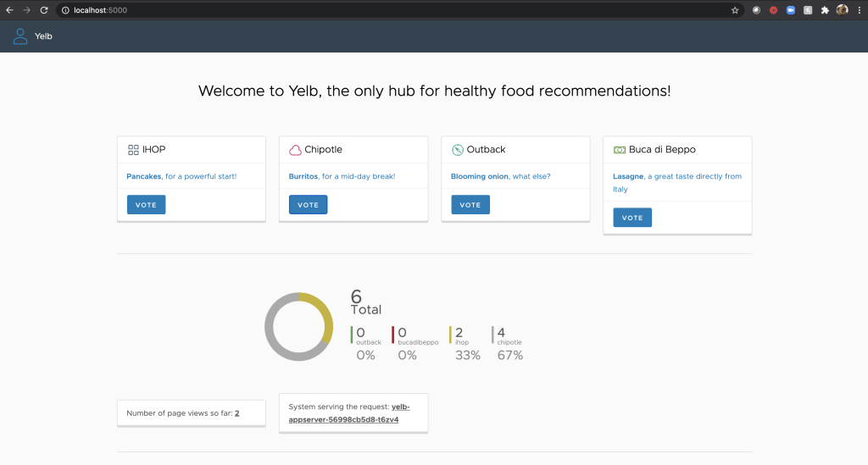Click the Chipotle cloud icon
The height and width of the screenshot is (465, 868).
point(295,150)
